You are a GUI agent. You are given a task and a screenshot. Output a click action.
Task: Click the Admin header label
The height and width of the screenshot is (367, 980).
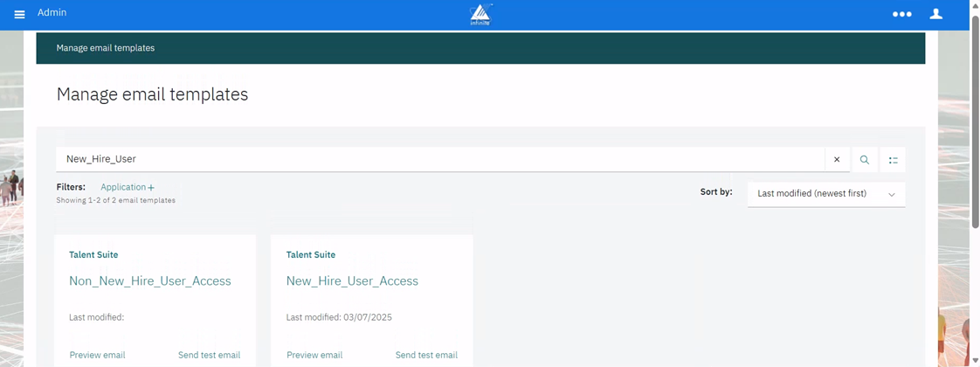[52, 13]
